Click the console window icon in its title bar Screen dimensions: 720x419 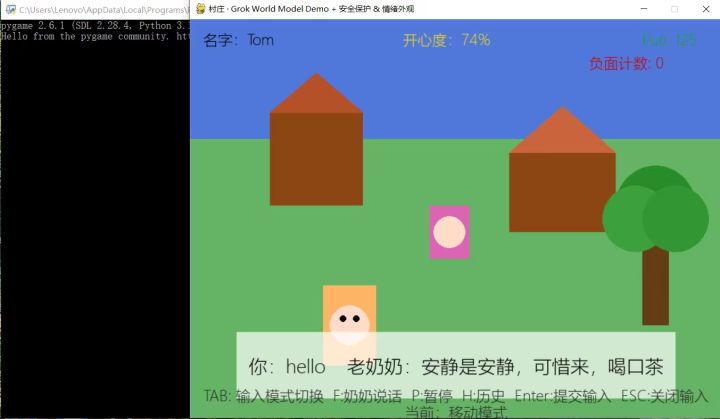pyautogui.click(x=11, y=9)
